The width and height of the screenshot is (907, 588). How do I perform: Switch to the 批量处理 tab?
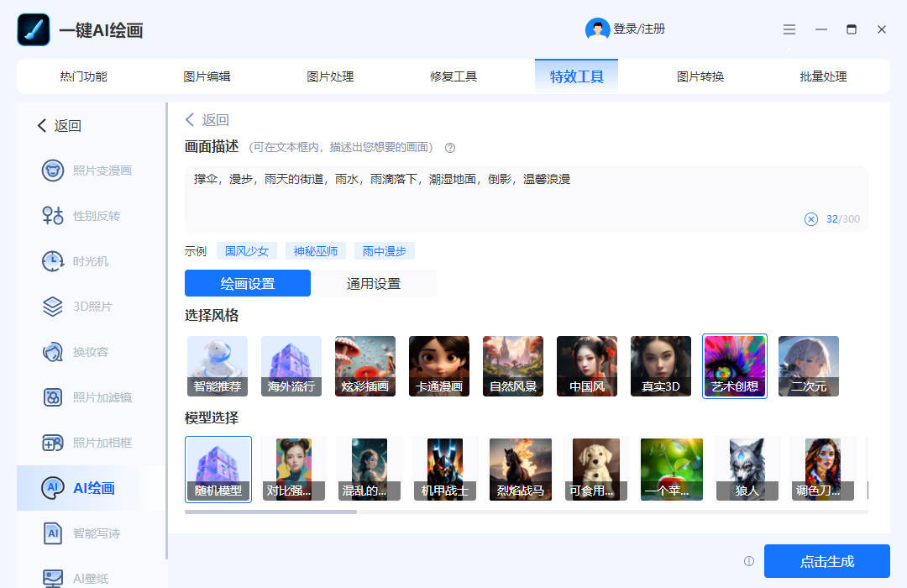click(823, 76)
